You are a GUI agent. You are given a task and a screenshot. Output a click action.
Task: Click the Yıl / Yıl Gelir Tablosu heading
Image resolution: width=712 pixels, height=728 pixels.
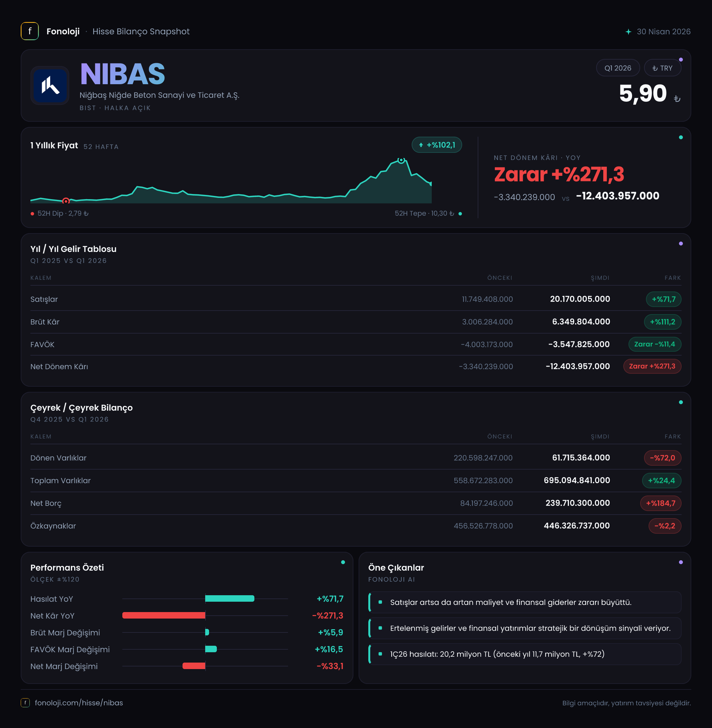point(73,249)
